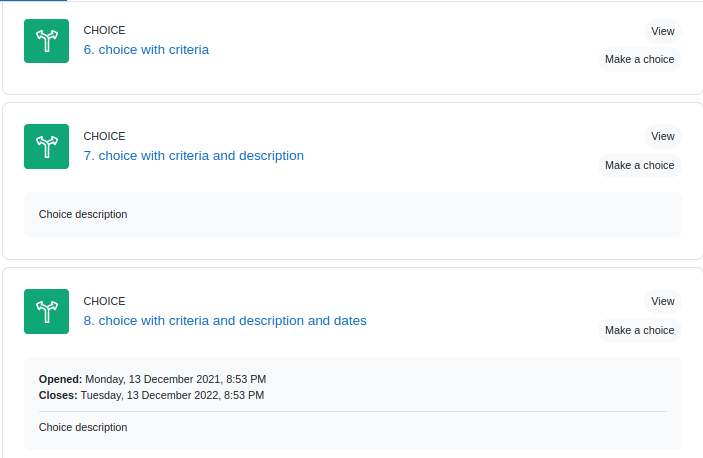The height and width of the screenshot is (458, 703).
Task: Open '8. choice with criteria and description and dates'
Action: click(225, 320)
